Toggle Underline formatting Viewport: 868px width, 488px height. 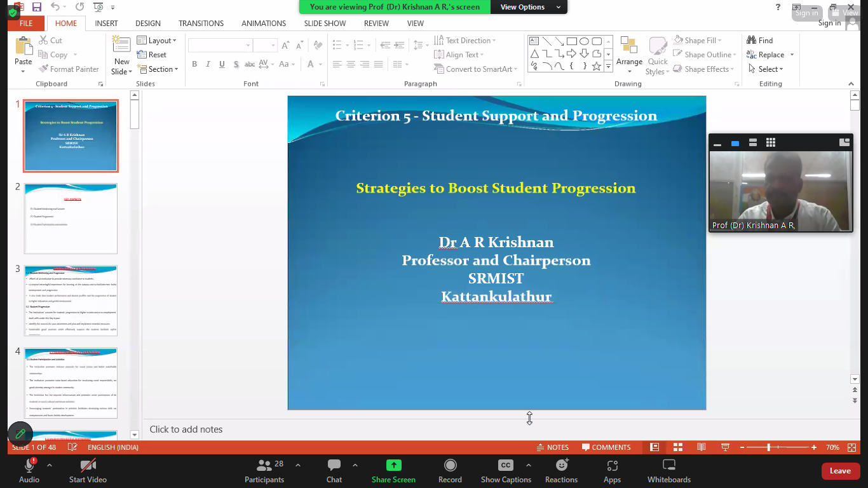[222, 64]
